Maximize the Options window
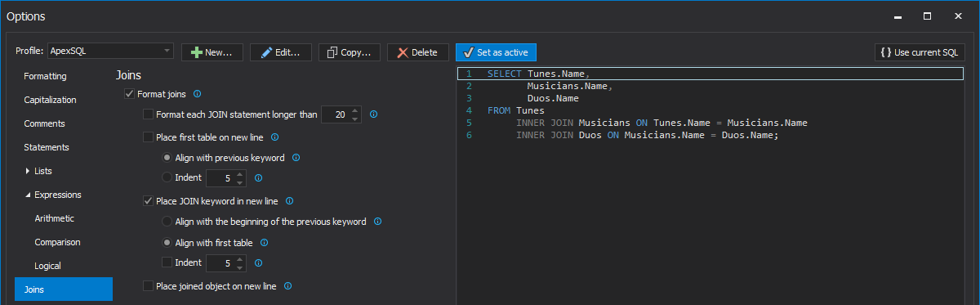This screenshot has height=305, width=980. click(928, 16)
